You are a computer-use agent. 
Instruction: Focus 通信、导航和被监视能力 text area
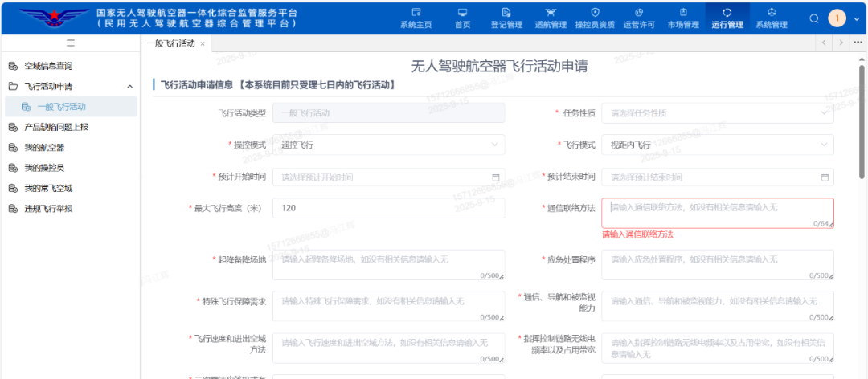[718, 306]
